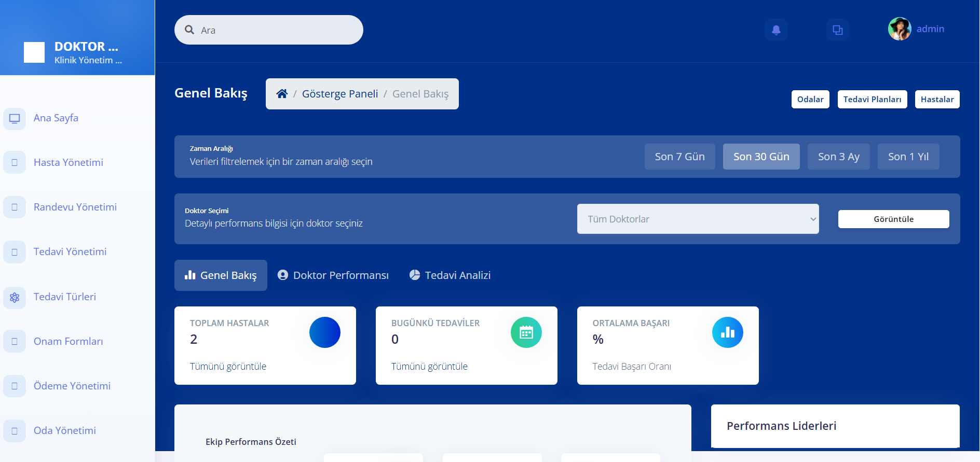The width and height of the screenshot is (980, 462).
Task: Switch to the Genel Bakış tab
Action: 221,275
